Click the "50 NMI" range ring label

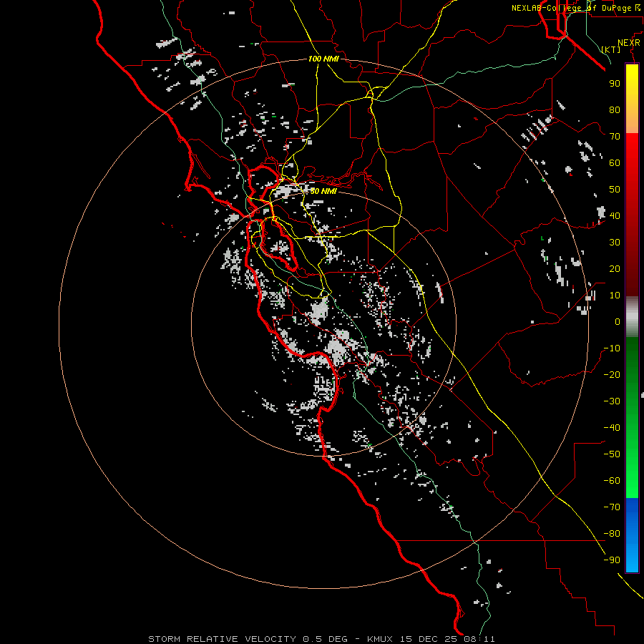(x=323, y=191)
